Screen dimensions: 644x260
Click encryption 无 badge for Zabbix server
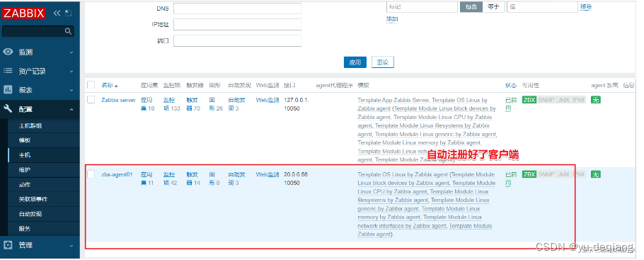click(596, 100)
